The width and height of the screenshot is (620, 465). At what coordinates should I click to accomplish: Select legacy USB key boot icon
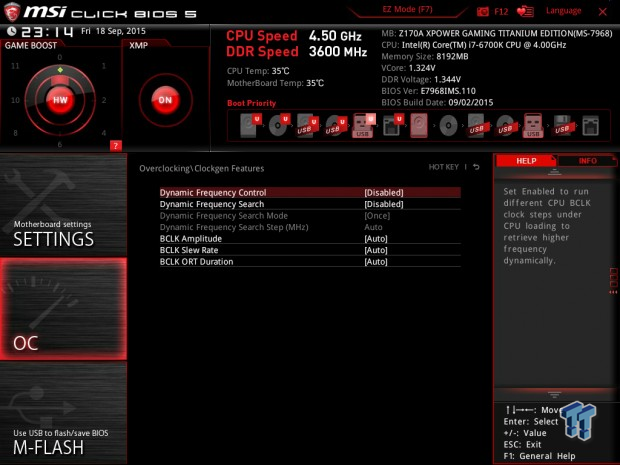point(533,125)
